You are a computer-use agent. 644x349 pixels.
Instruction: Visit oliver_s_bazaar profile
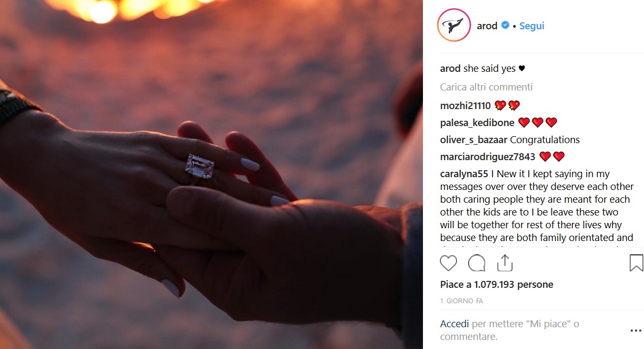(x=474, y=140)
